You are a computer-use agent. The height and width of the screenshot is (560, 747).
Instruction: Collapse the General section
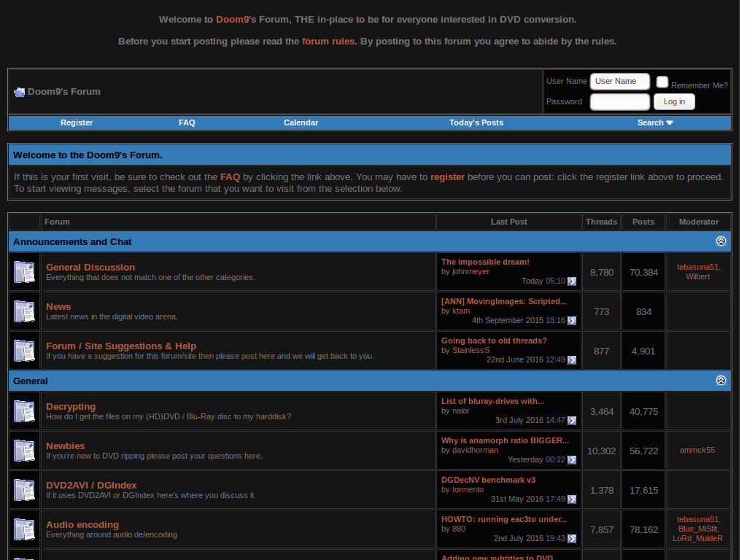click(x=721, y=380)
